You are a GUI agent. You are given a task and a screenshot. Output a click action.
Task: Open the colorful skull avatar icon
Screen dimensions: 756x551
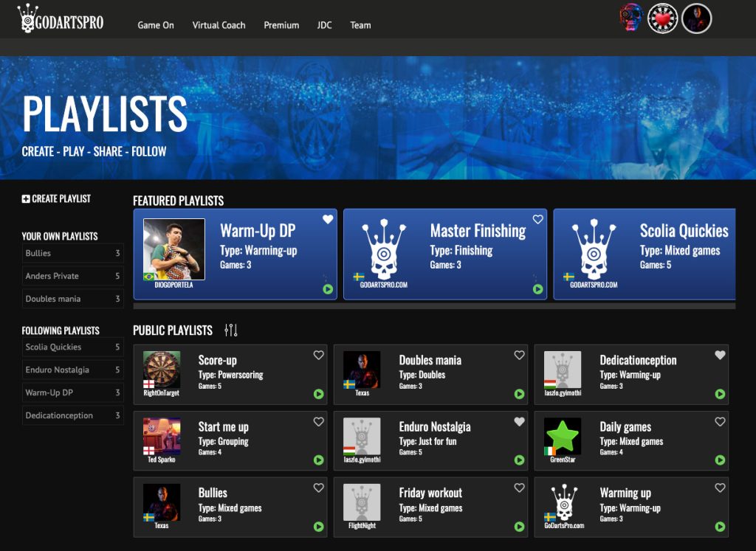click(630, 18)
